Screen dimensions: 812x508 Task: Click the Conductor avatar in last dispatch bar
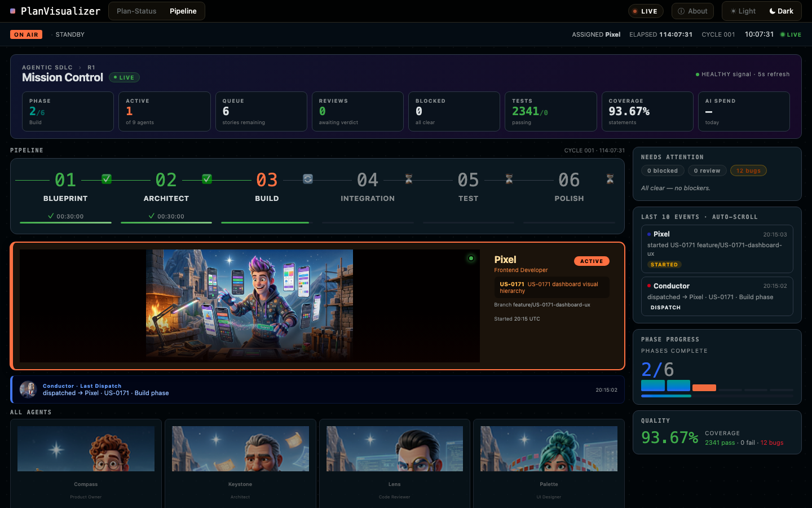[x=28, y=389]
